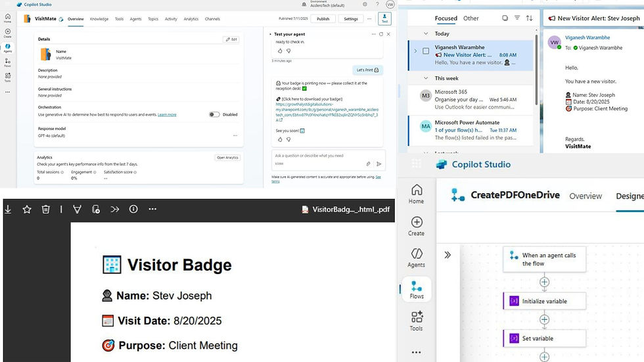
Task: Click the settings gear in Copilot Studio header
Action: tap(365, 5)
